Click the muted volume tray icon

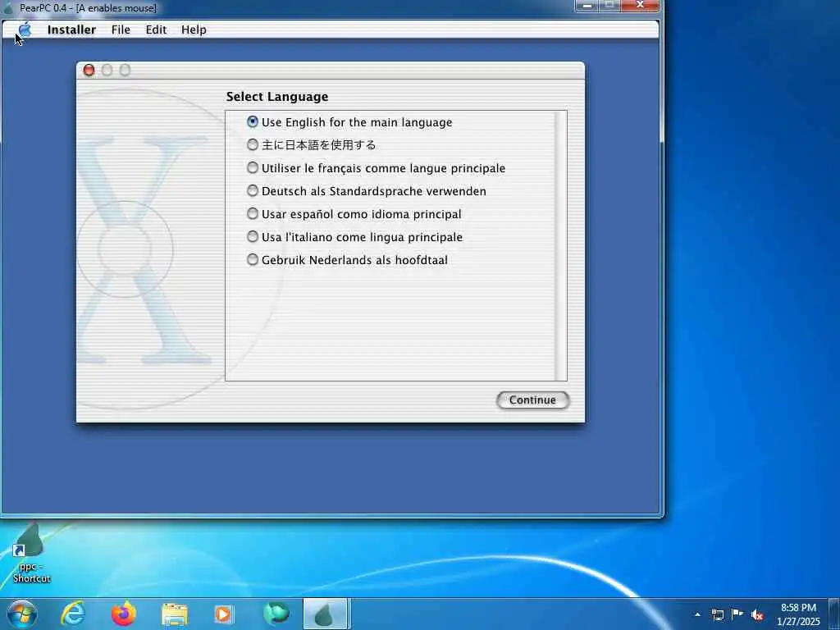(x=757, y=615)
